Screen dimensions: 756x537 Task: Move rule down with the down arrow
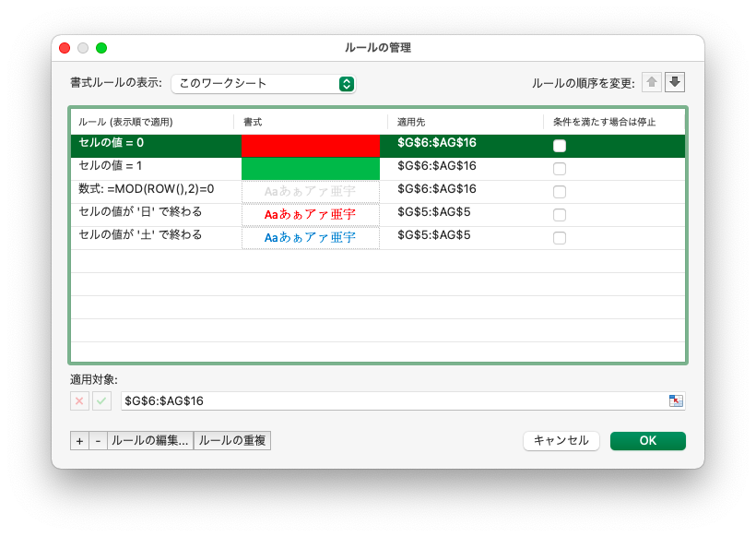coord(675,82)
